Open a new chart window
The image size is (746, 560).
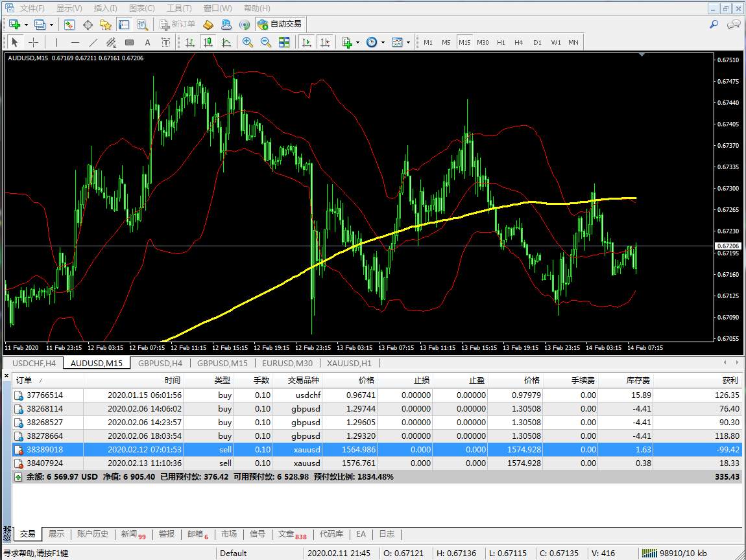14,24
